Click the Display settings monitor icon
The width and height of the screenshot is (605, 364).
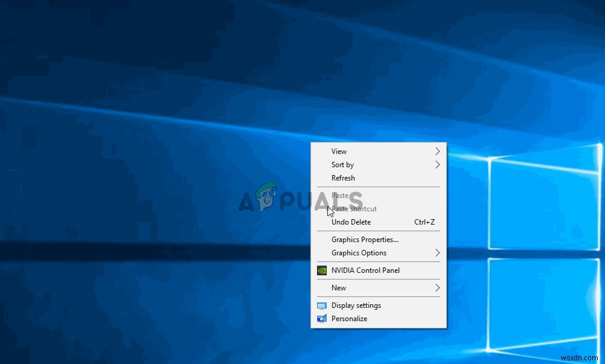321,305
